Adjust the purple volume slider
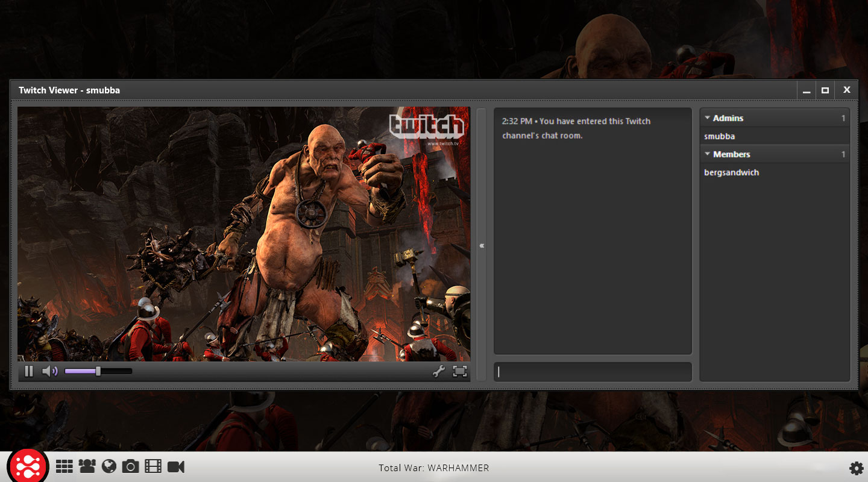The image size is (868, 482). (x=98, y=371)
